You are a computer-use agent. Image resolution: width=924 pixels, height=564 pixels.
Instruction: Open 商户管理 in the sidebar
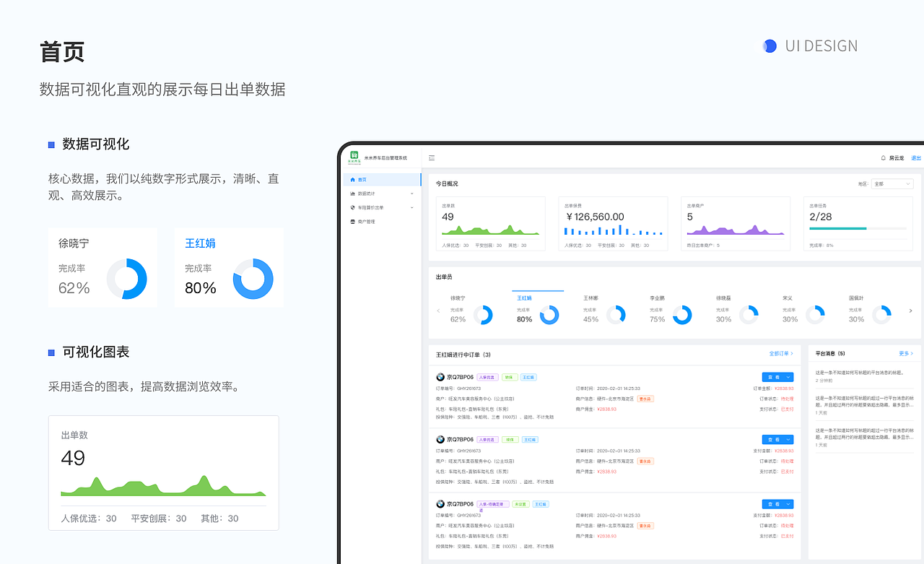click(x=383, y=222)
